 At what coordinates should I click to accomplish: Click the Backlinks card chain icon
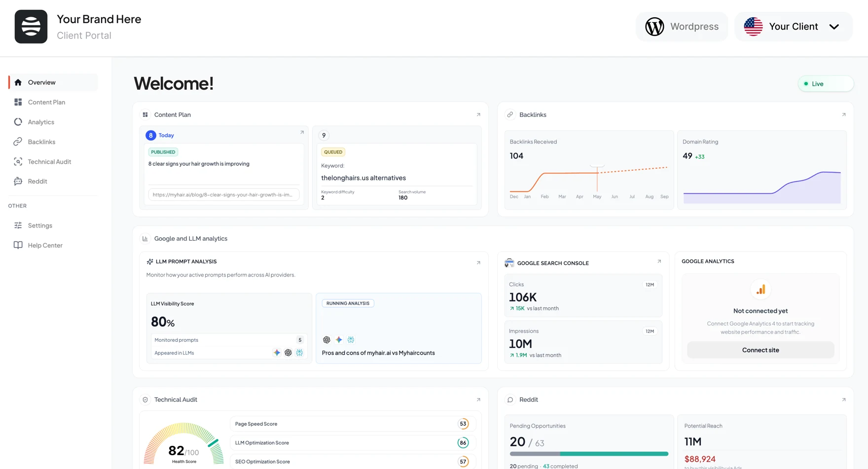pyautogui.click(x=510, y=114)
